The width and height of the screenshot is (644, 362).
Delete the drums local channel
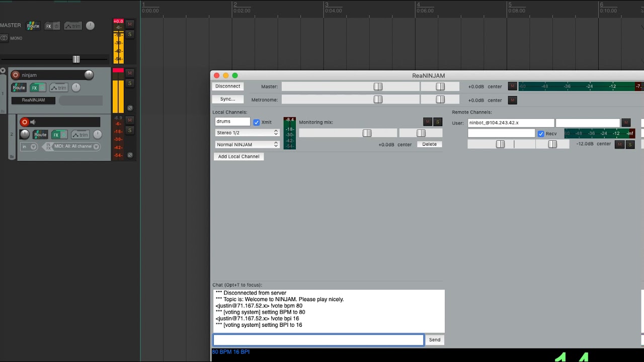click(429, 144)
